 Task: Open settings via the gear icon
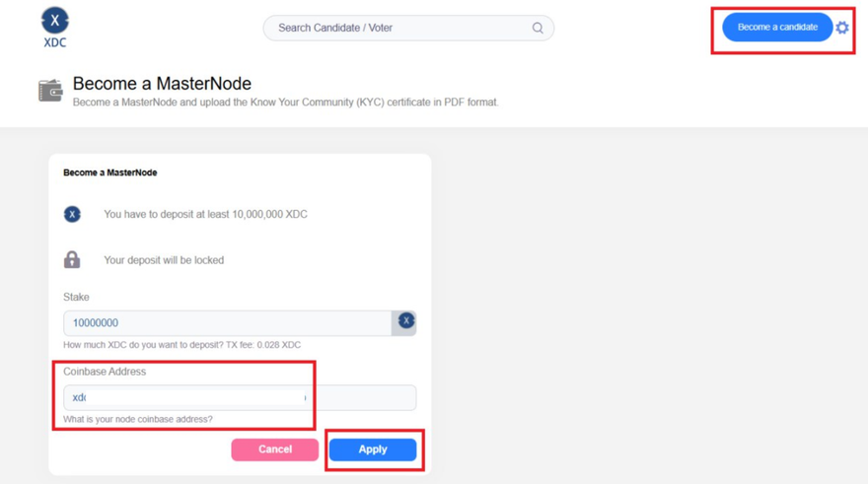point(842,28)
